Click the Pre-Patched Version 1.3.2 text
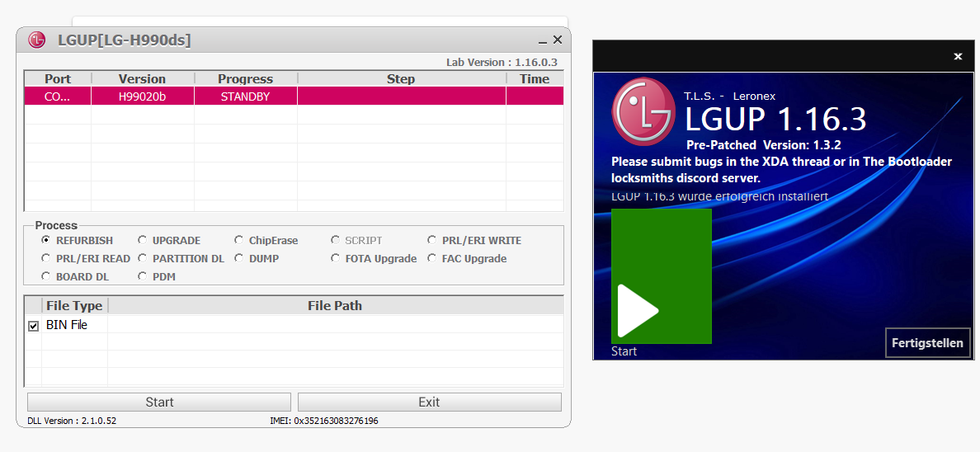The height and width of the screenshot is (452, 980). pos(763,144)
